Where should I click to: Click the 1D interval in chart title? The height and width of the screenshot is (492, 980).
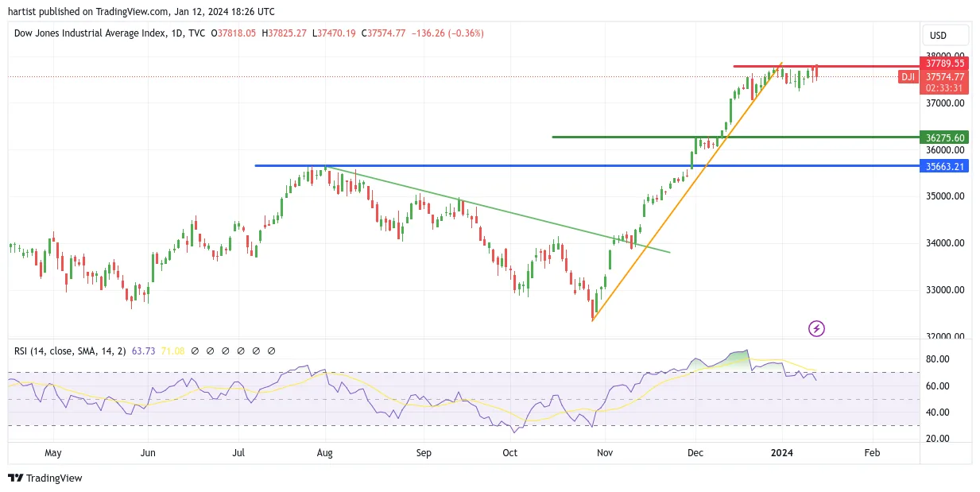[x=176, y=33]
